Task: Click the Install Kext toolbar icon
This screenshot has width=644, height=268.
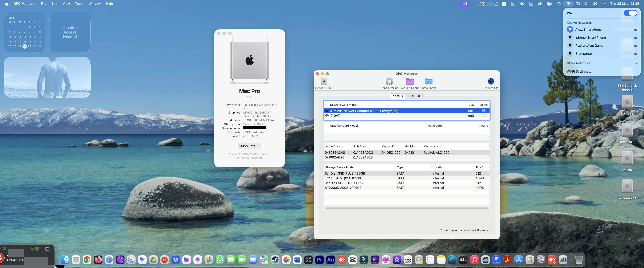Action: coord(429,81)
